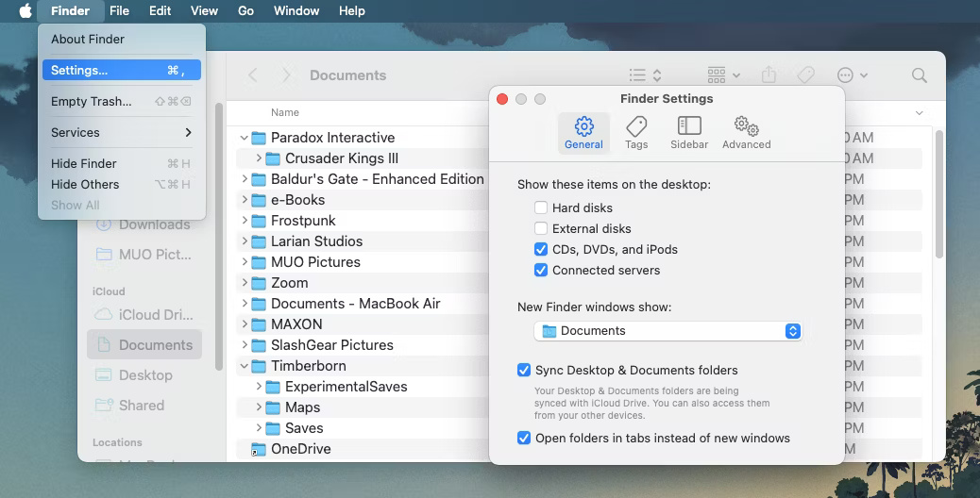980x498 pixels.
Task: Click the Paradox Interactive folder icon
Action: pos(259,138)
